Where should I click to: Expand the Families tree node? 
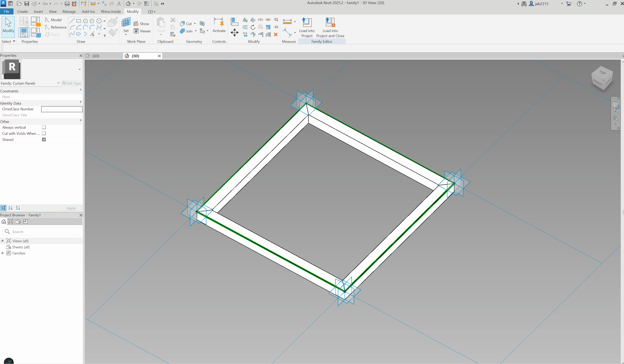pos(2,253)
